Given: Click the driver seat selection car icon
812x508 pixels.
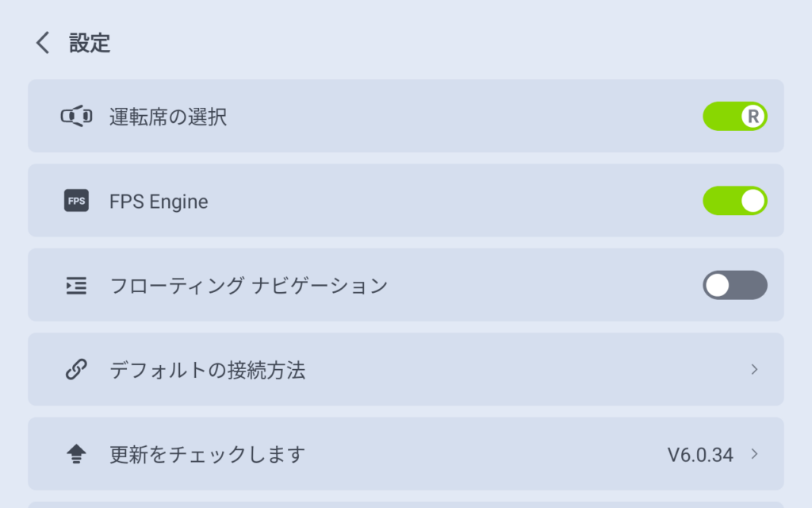Looking at the screenshot, I should tap(76, 117).
